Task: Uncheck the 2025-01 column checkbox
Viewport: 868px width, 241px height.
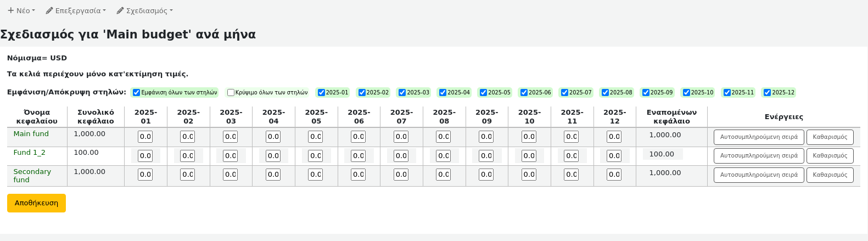Action: click(322, 93)
